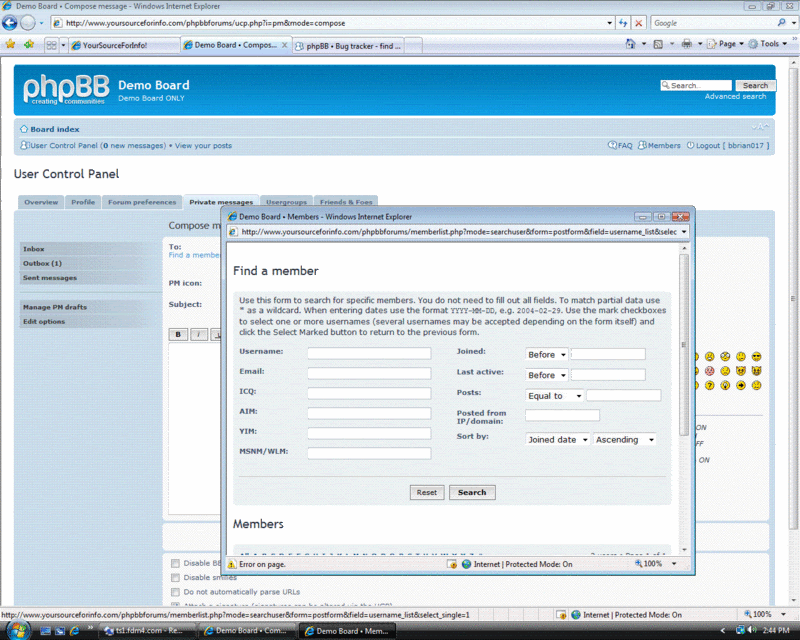800x640 pixels.
Task: Click the IE Back navigation arrow
Action: tap(10, 23)
